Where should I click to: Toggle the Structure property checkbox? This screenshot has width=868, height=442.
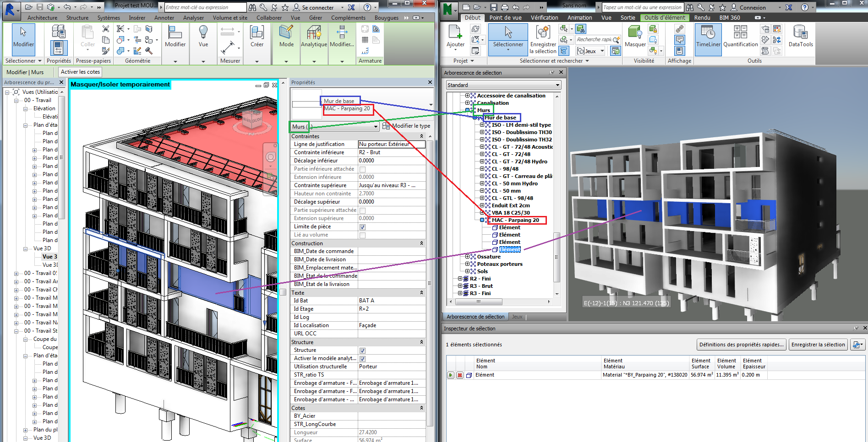click(362, 350)
